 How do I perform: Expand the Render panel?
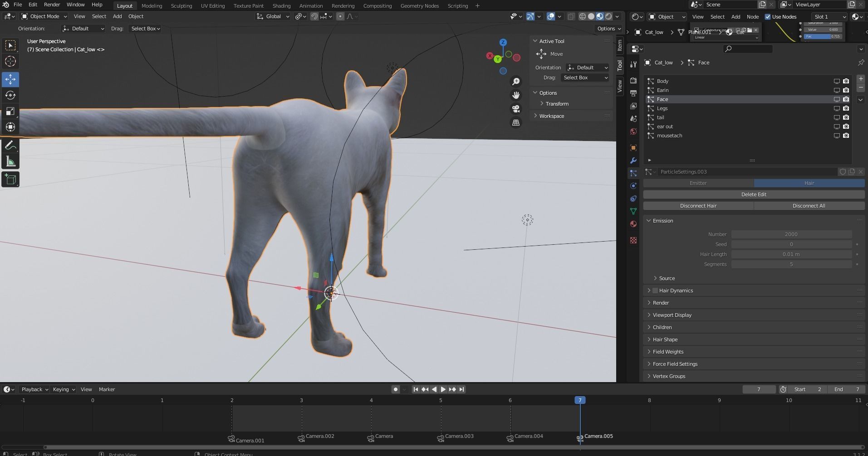point(661,303)
